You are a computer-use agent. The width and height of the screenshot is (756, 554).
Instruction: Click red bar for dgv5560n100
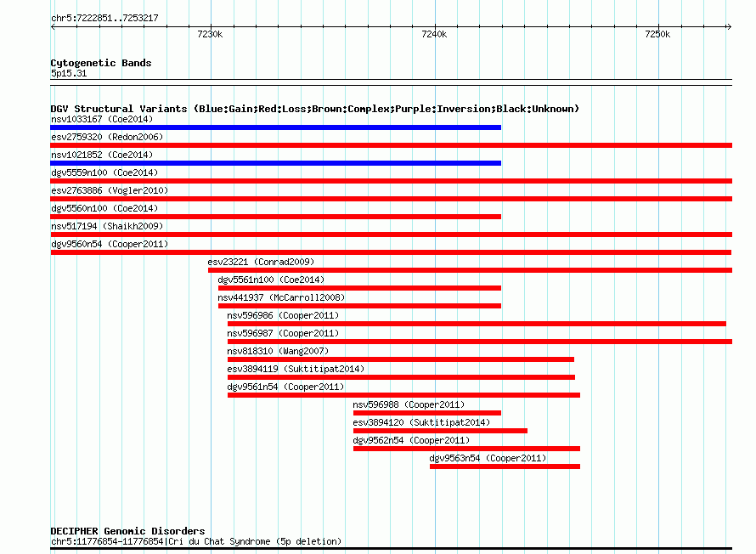(276, 217)
